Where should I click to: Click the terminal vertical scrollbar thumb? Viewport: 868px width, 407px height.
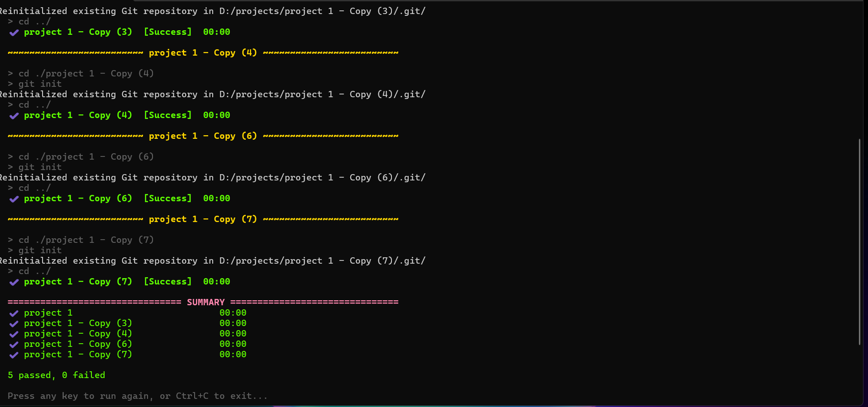click(x=859, y=242)
